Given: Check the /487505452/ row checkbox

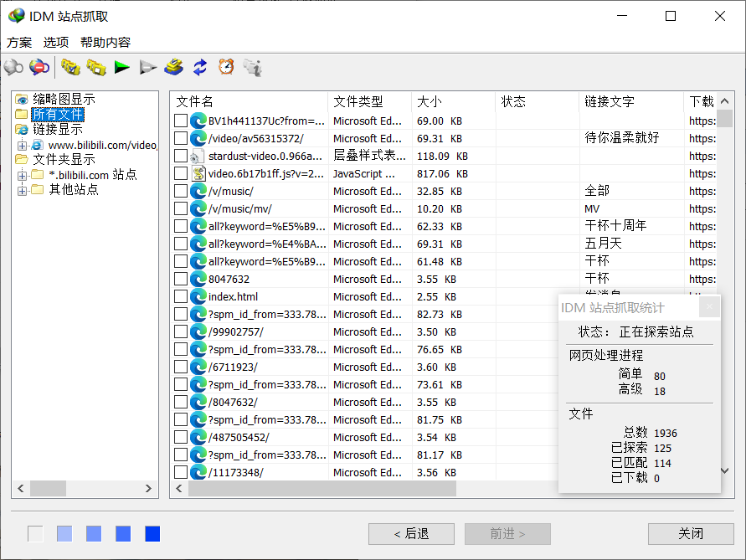Looking at the screenshot, I should (181, 437).
